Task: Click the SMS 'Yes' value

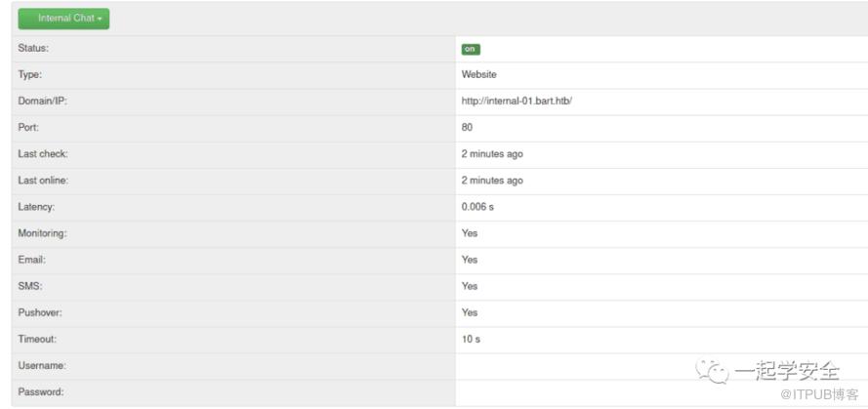Action: [x=470, y=286]
